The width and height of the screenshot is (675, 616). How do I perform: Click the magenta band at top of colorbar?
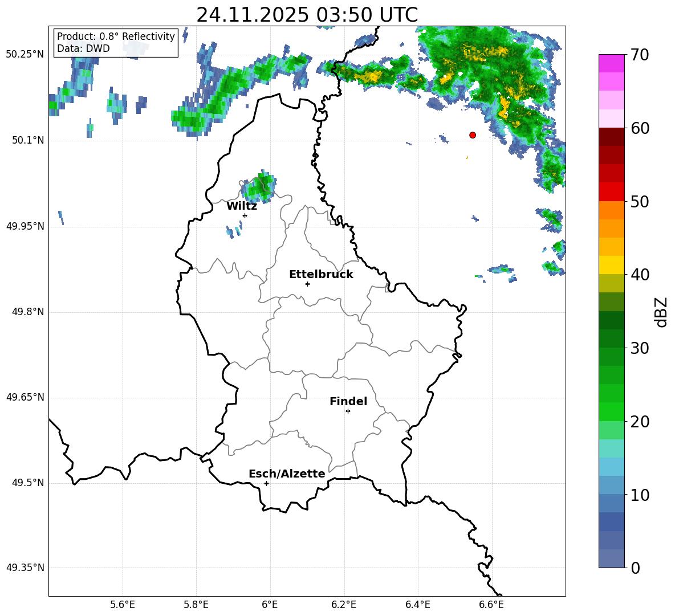pyautogui.click(x=612, y=63)
